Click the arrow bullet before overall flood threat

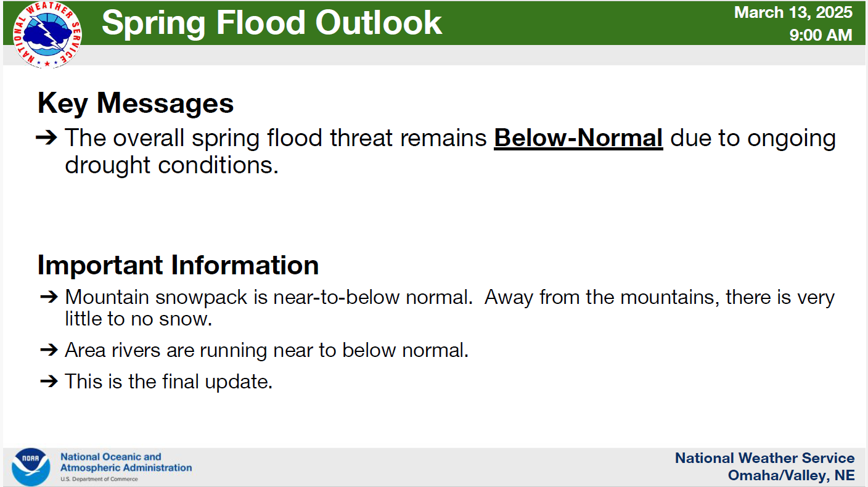click(x=47, y=137)
